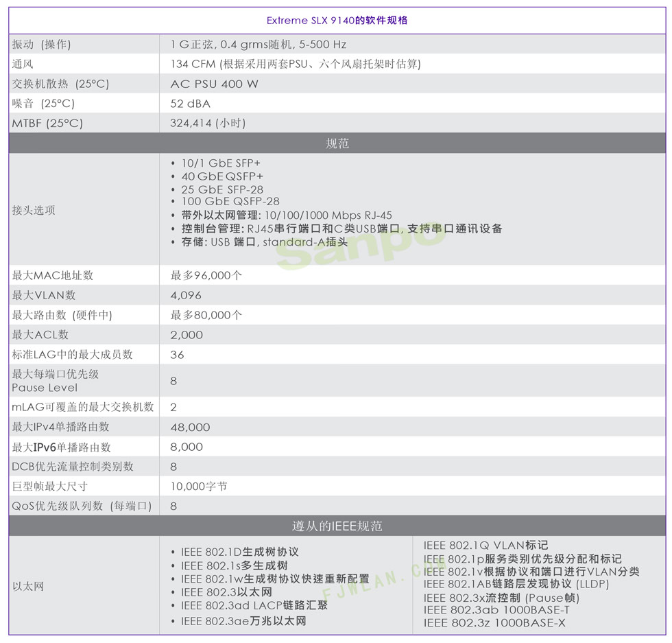Screen dimensions: 672x643
Task: Select the 'mLAG可覆盖的最大交换机数' label
Action: pos(83,407)
